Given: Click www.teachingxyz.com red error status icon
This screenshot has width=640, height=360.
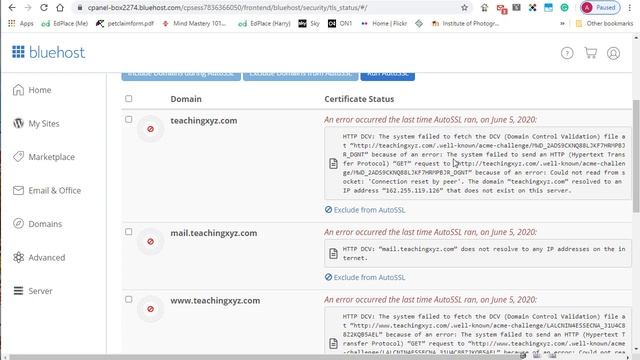Looking at the screenshot, I should click(x=150, y=309).
